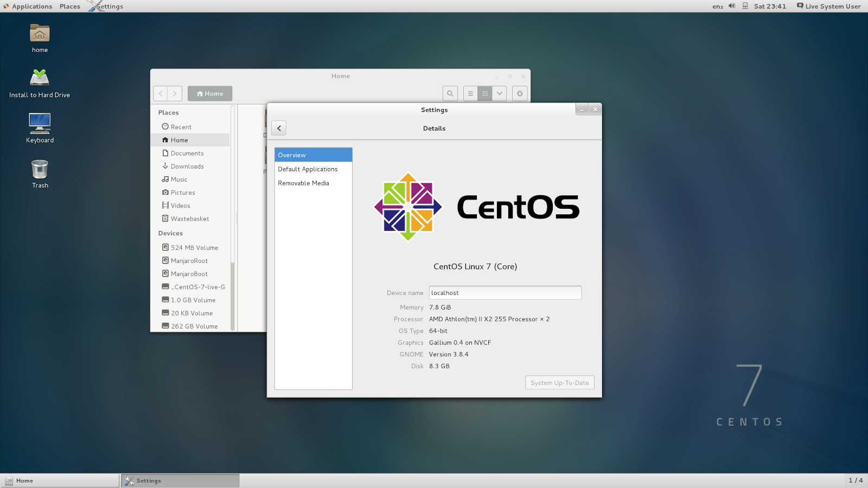868x488 pixels.
Task: Open the ManjaroBoot device
Action: click(x=190, y=274)
